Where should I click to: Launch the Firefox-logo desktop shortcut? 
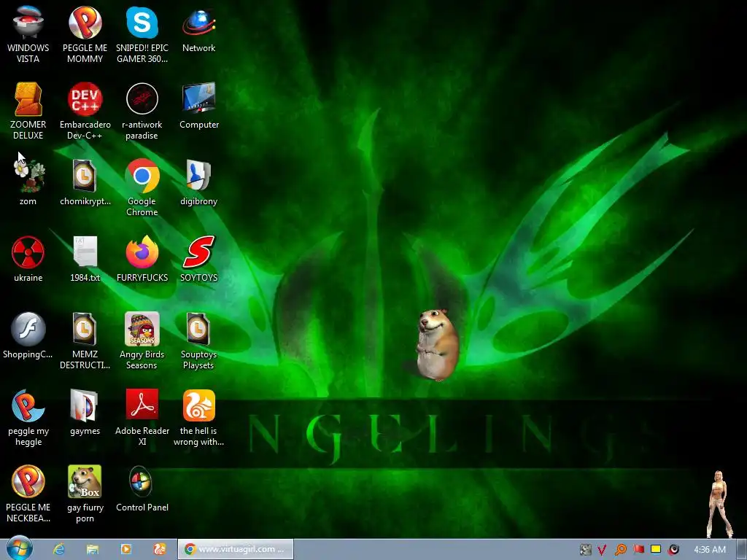pyautogui.click(x=142, y=259)
